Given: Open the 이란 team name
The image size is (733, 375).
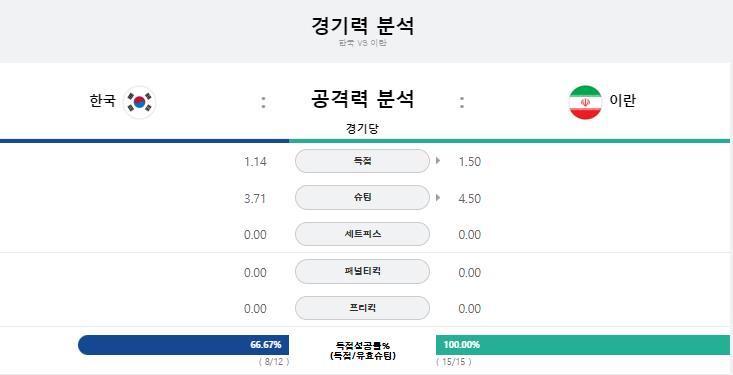Looking at the screenshot, I should [622, 101].
